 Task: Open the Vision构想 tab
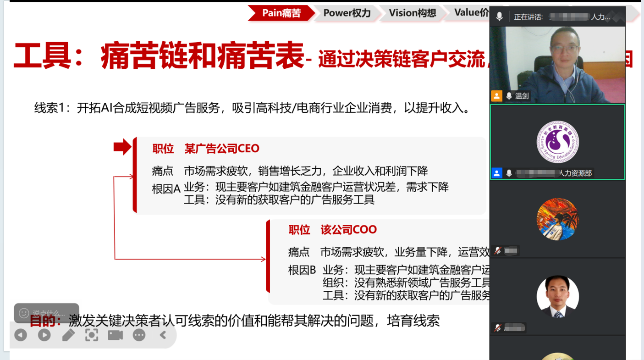click(x=412, y=13)
